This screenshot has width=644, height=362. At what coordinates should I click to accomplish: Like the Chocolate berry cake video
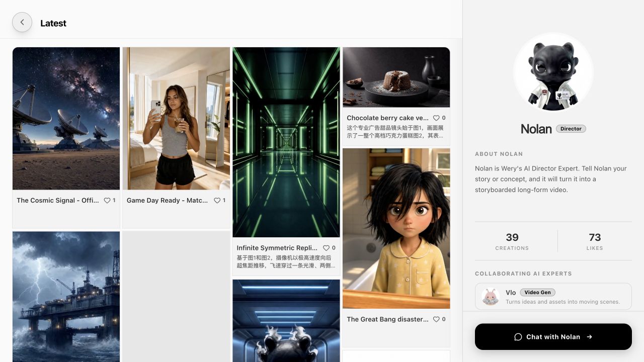click(x=436, y=118)
